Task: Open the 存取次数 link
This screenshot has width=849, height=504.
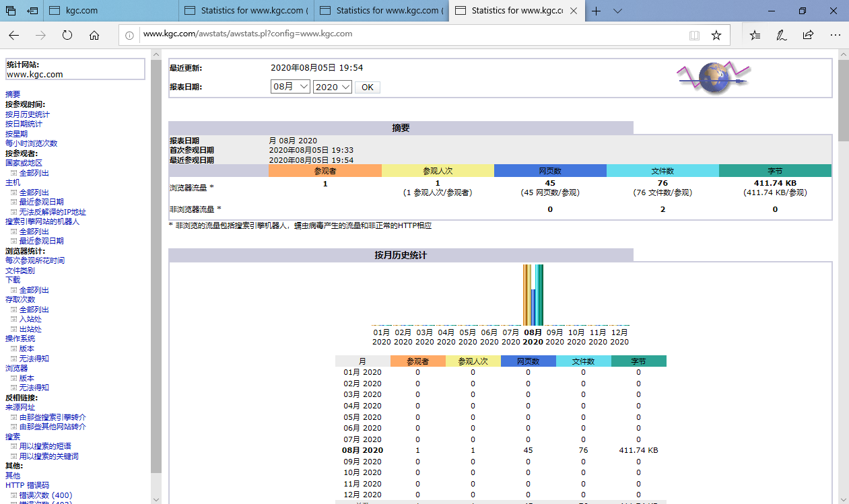Action: pos(20,299)
